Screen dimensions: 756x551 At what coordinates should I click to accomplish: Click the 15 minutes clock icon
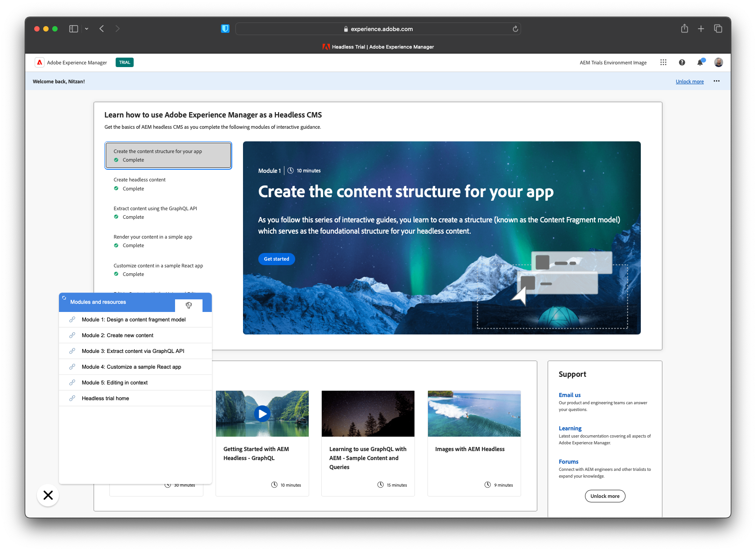[x=381, y=485]
